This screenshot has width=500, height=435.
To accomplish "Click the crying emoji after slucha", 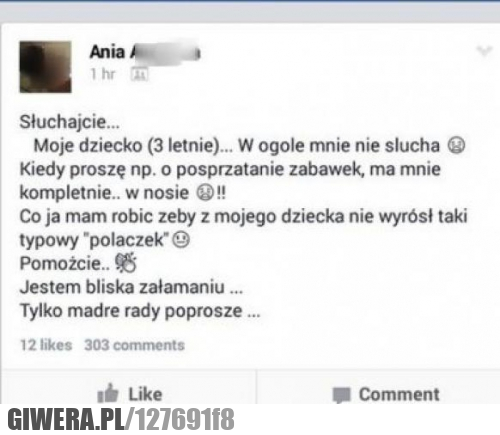I will (456, 145).
